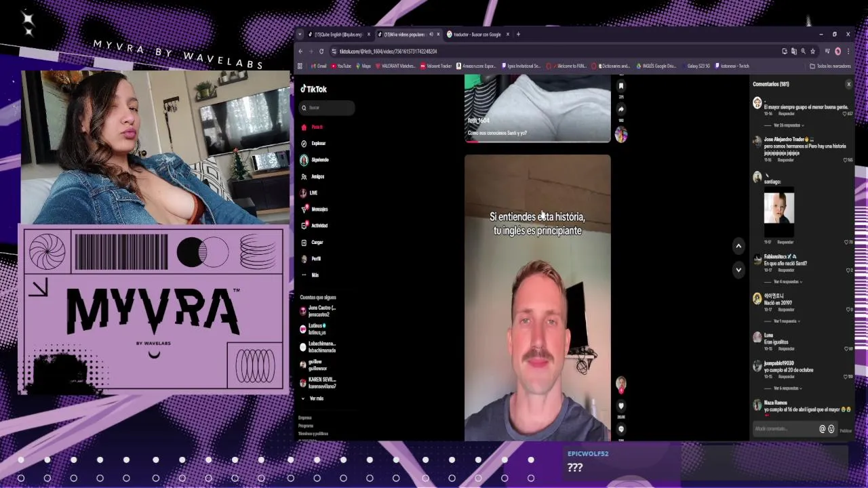
Task: Open Perfil in sidebar
Action: (311, 259)
